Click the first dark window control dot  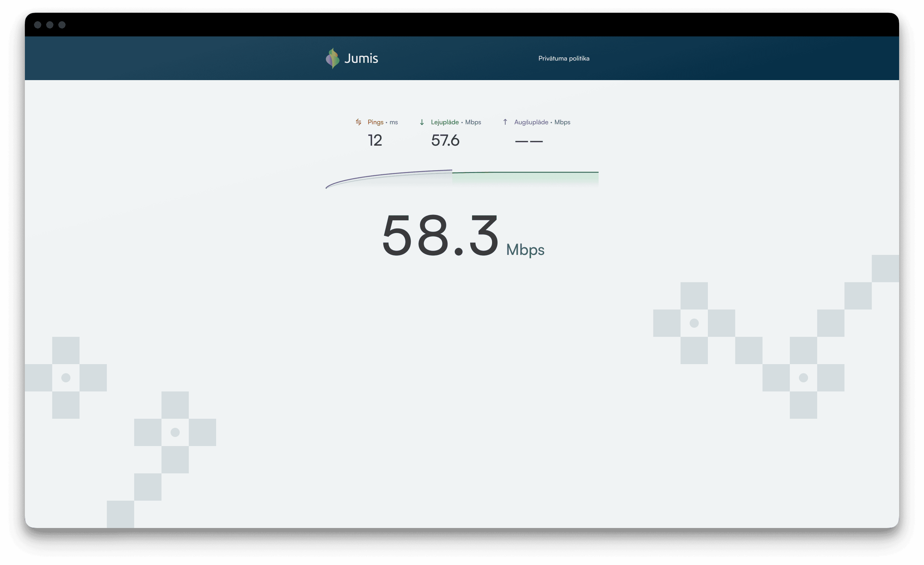[x=38, y=25]
